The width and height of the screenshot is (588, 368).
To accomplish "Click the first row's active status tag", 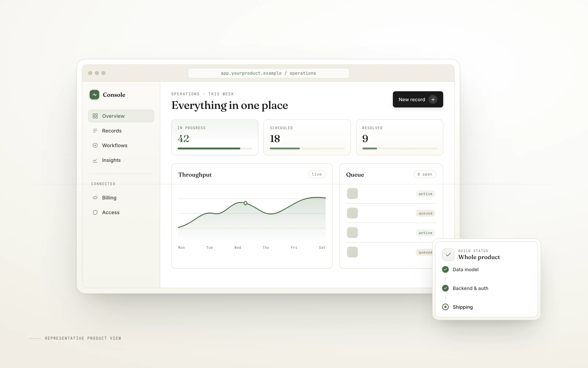I will pyautogui.click(x=425, y=194).
